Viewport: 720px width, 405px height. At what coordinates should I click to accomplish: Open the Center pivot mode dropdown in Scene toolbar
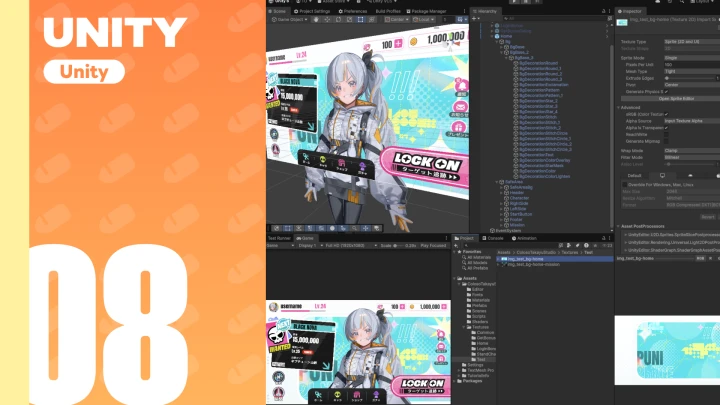[x=397, y=20]
